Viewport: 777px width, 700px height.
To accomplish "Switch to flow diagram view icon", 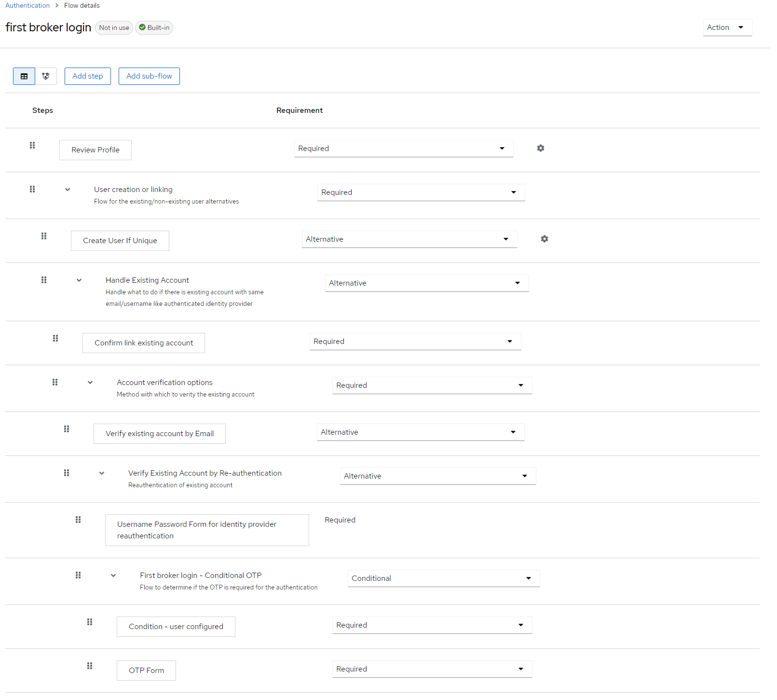I will (46, 76).
